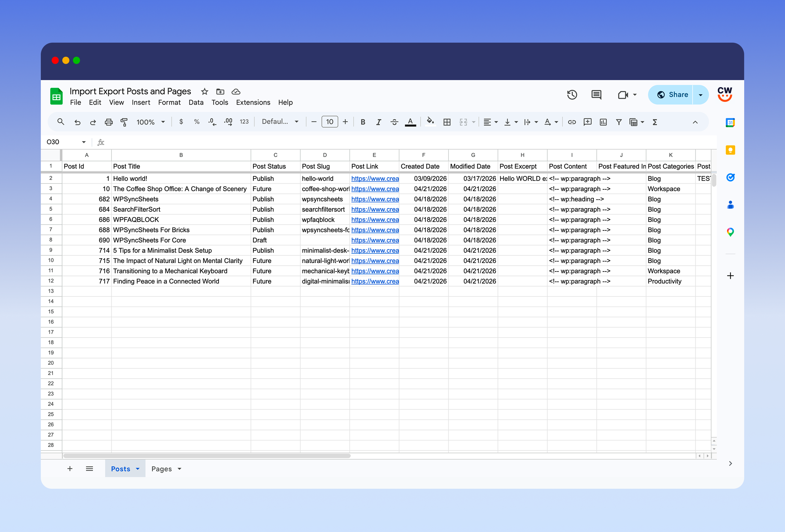Open the File menu
This screenshot has height=532, width=785.
pos(75,102)
